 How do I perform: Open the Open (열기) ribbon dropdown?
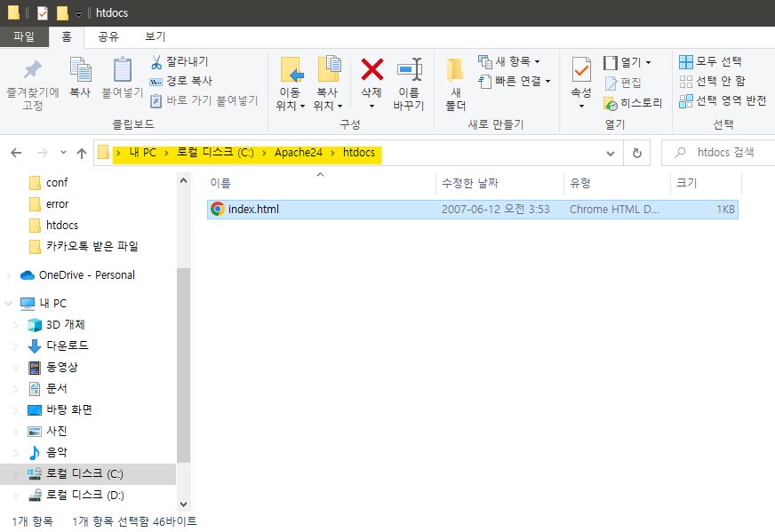tap(627, 62)
